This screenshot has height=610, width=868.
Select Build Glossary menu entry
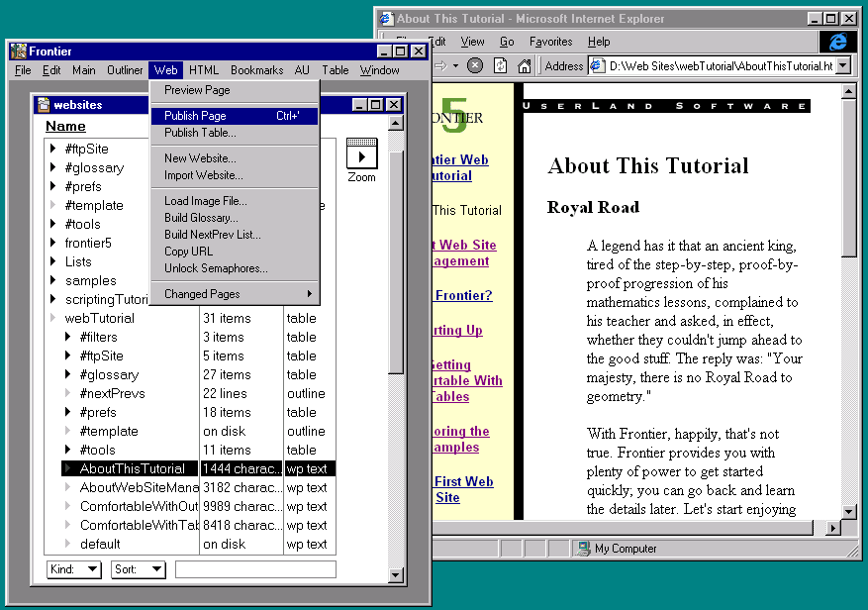coord(201,218)
